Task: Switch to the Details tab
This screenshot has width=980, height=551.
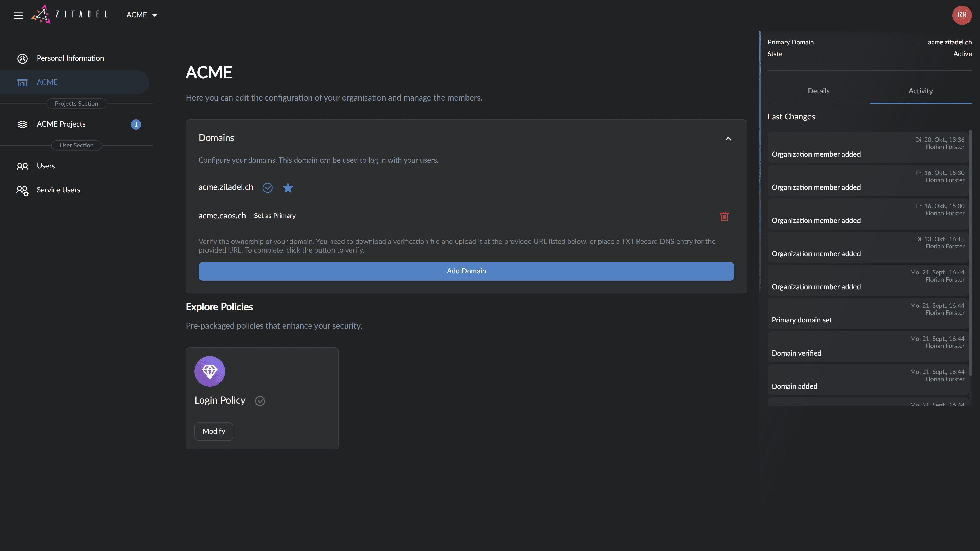Action: [818, 91]
